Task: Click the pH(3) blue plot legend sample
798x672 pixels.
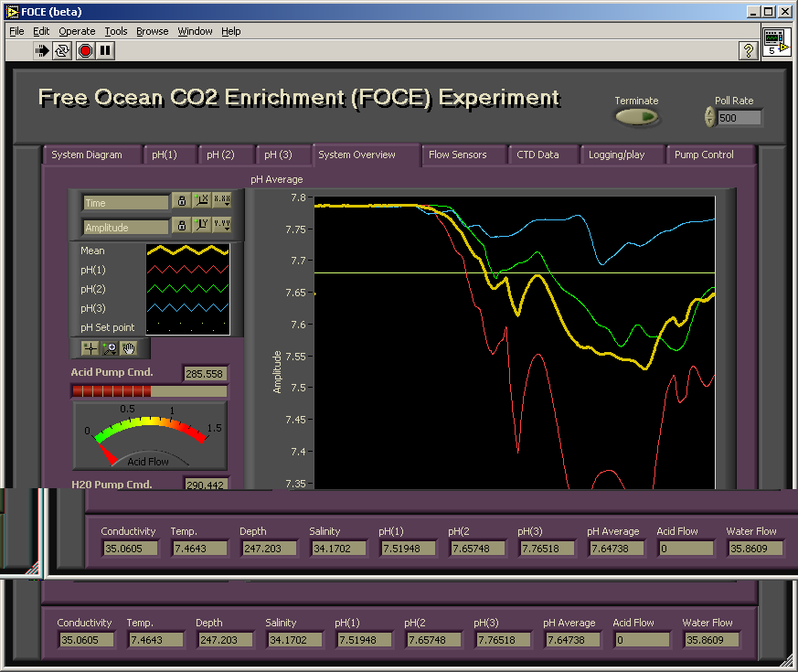Action: (x=187, y=307)
